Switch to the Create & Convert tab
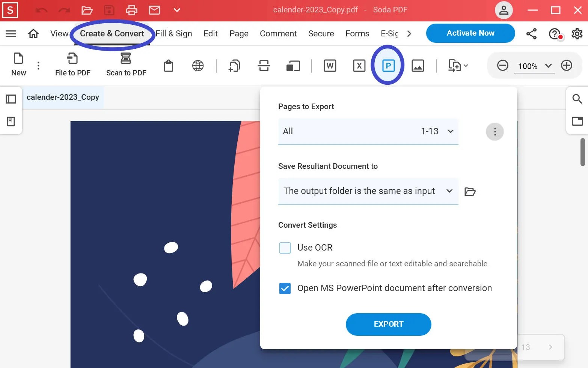 tap(111, 33)
